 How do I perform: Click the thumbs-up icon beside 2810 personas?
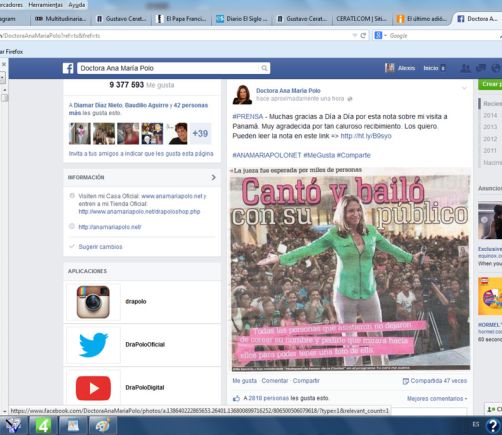point(236,398)
